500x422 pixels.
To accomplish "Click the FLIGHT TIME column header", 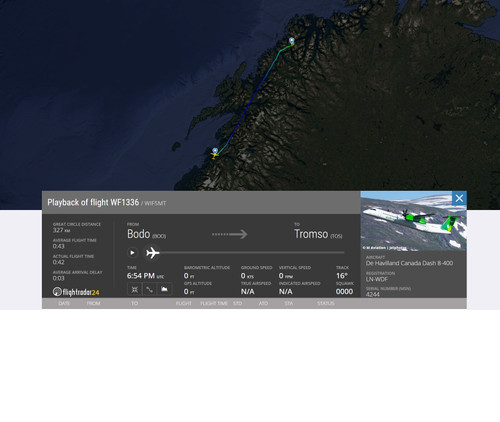I will [x=214, y=303].
